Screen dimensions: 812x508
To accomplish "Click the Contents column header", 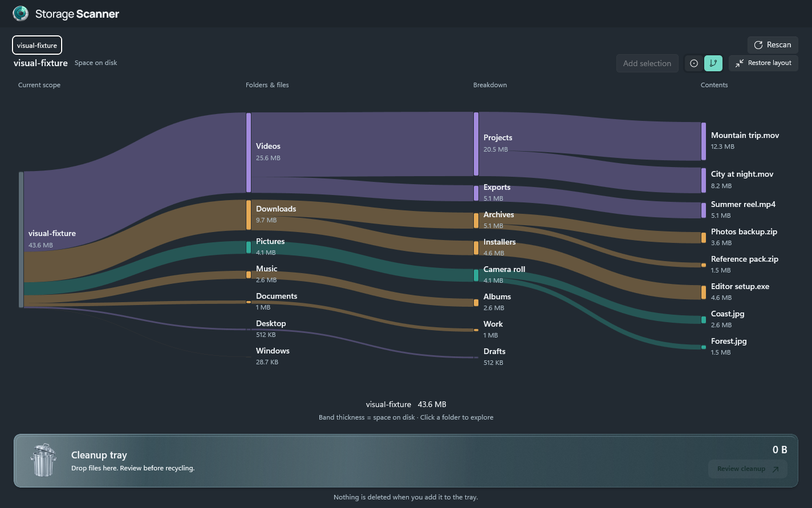I will point(714,85).
